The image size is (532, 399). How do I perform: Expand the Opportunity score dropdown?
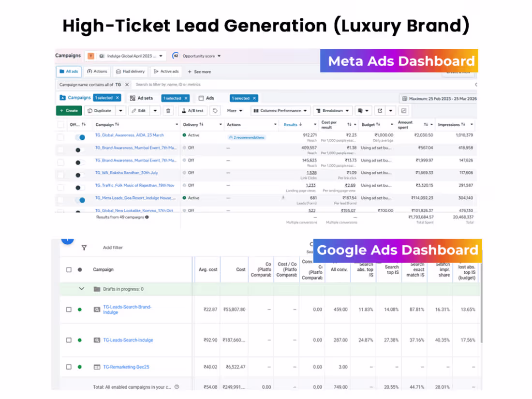pos(219,56)
